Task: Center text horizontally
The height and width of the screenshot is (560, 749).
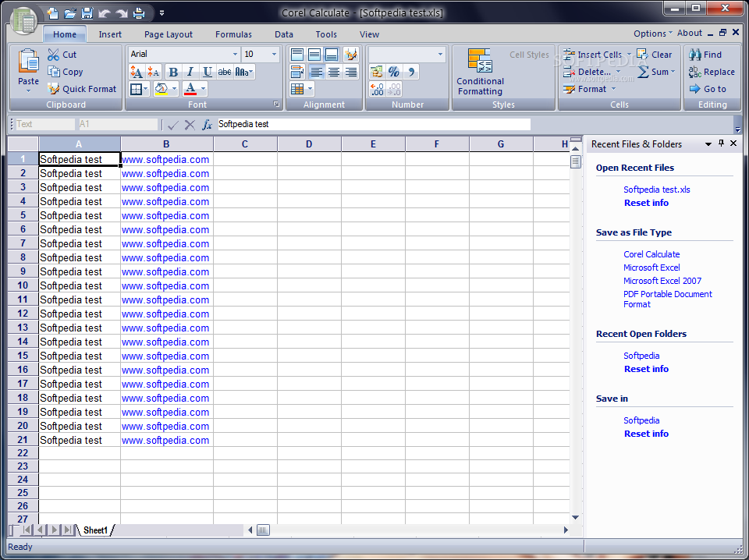Action: click(x=333, y=72)
